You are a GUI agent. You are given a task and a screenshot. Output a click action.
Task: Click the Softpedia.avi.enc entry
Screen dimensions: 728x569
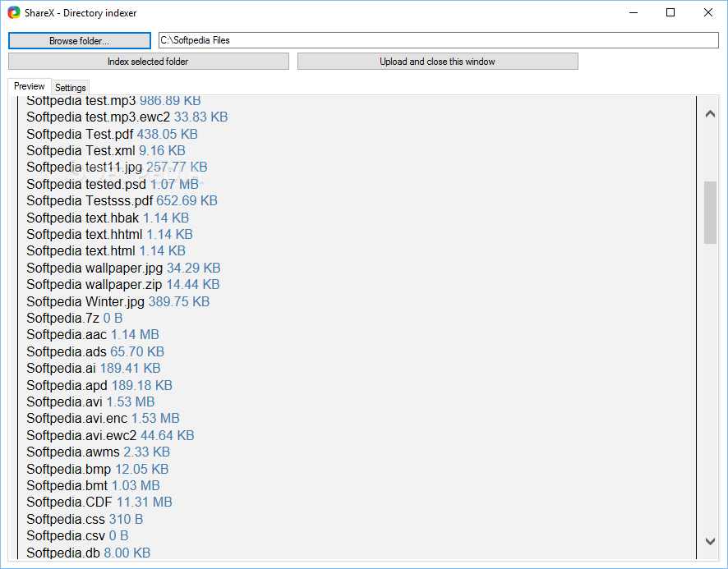(103, 419)
